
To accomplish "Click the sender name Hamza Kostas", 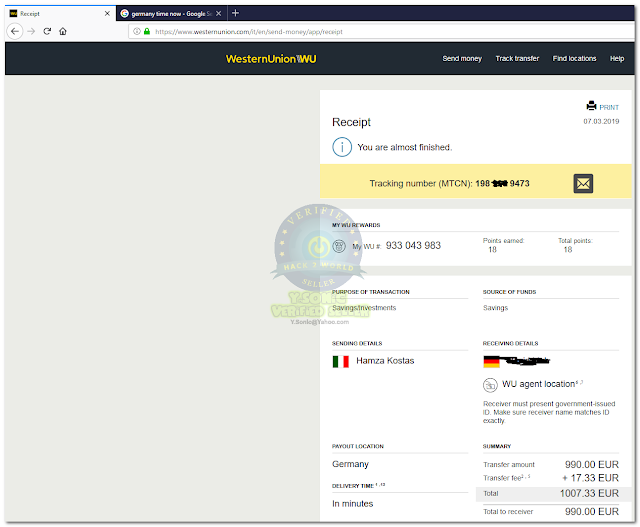I will pos(385,361).
